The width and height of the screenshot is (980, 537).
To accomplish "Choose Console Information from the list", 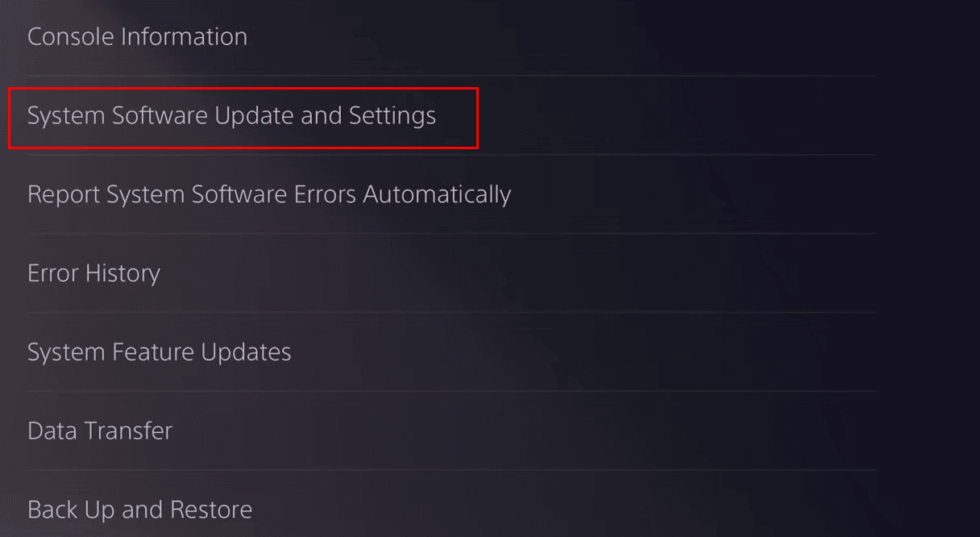I will point(137,35).
